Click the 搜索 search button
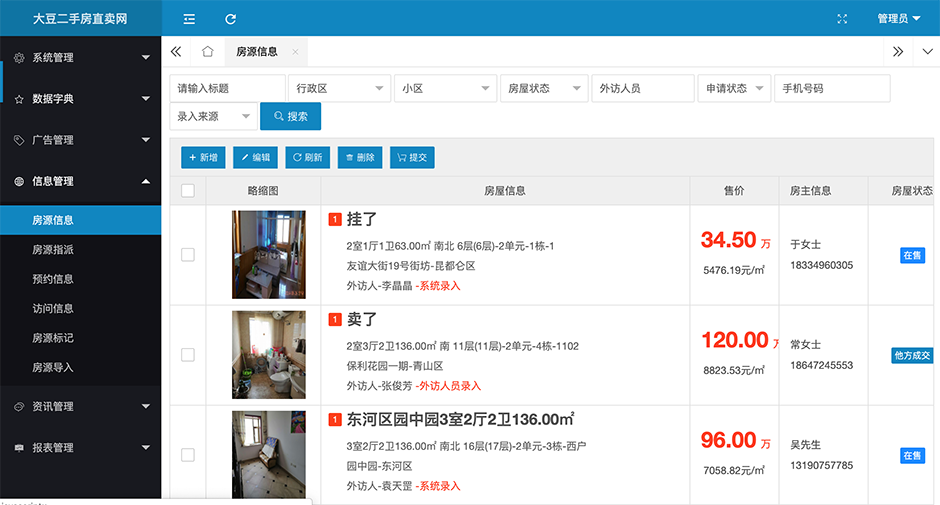Screen dimensions: 940x505 point(290,117)
